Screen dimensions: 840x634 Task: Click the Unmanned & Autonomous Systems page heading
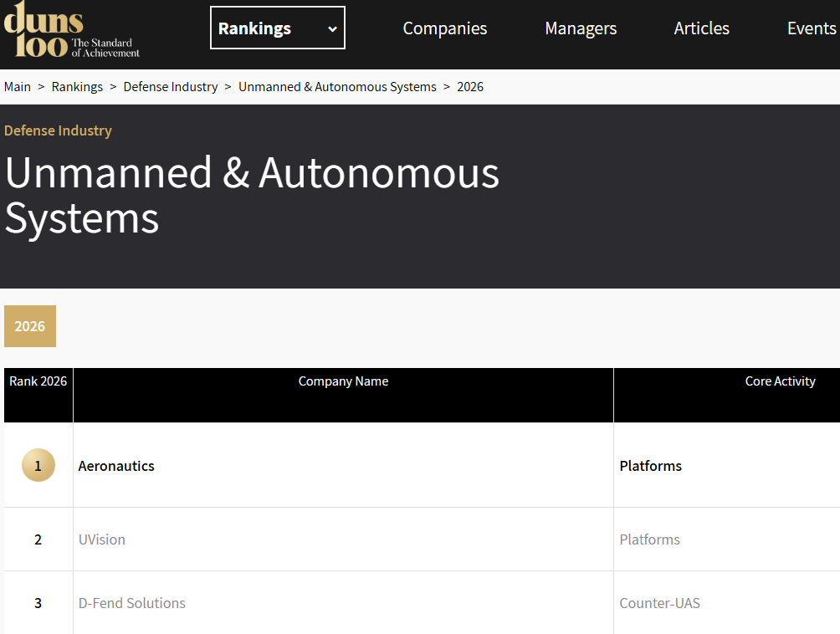pos(252,196)
